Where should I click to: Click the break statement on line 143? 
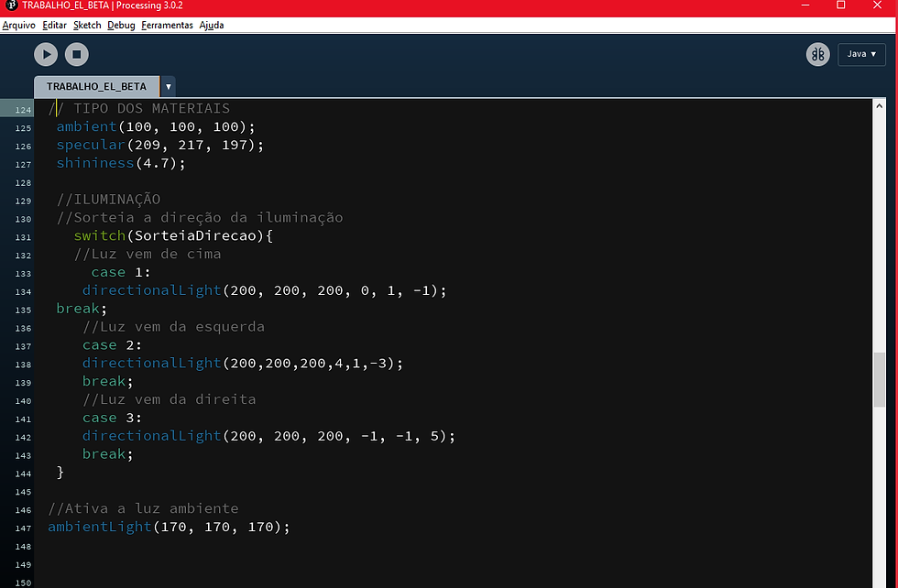tap(108, 454)
